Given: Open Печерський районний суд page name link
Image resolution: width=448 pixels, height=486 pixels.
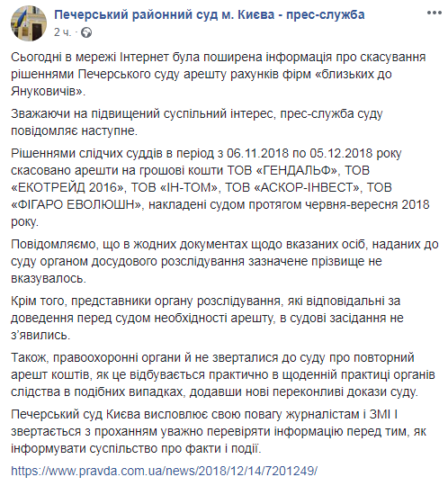Looking at the screenshot, I should [210, 15].
